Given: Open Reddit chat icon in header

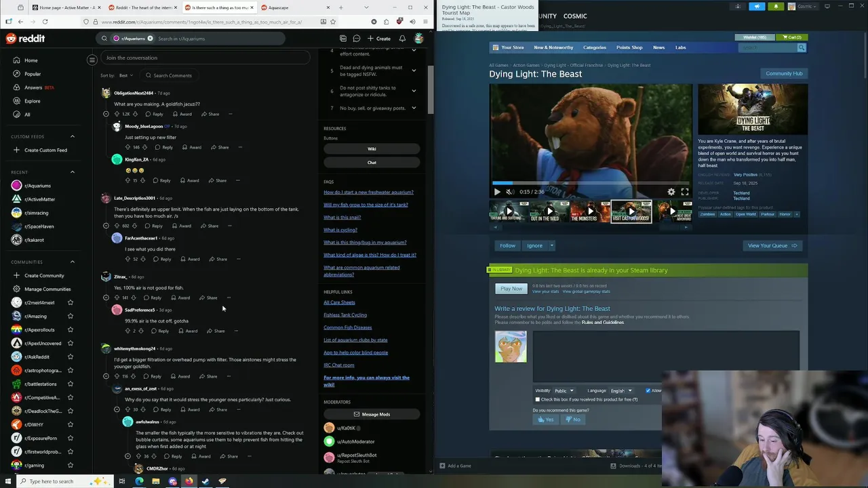Looking at the screenshot, I should (357, 39).
